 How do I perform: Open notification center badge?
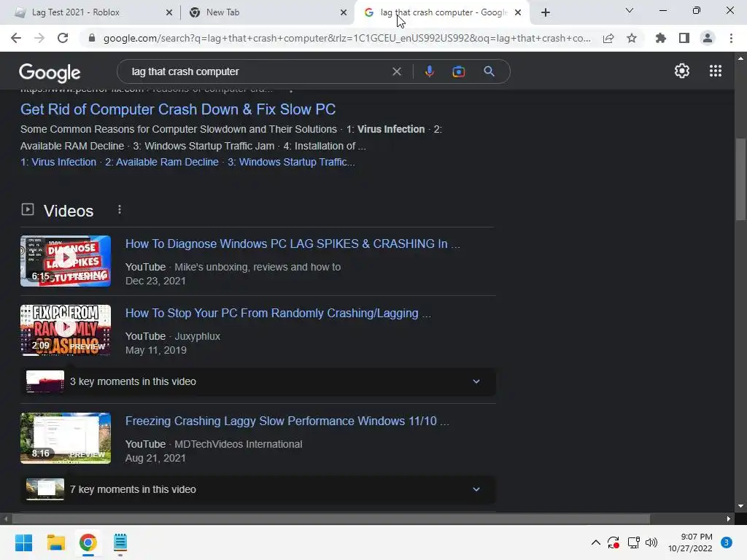(726, 542)
